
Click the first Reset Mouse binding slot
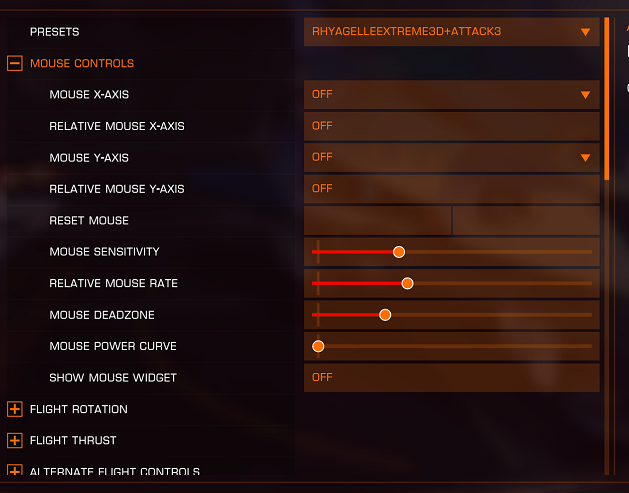tap(377, 221)
